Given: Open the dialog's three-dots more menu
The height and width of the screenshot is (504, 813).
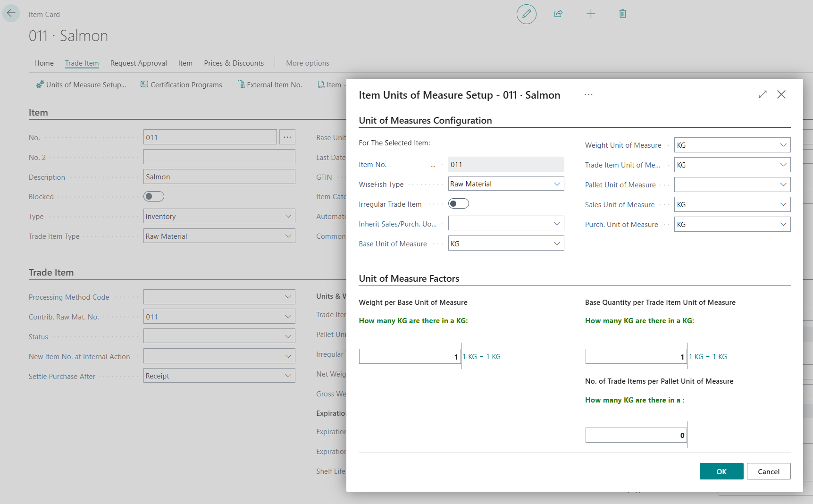Looking at the screenshot, I should click(588, 95).
